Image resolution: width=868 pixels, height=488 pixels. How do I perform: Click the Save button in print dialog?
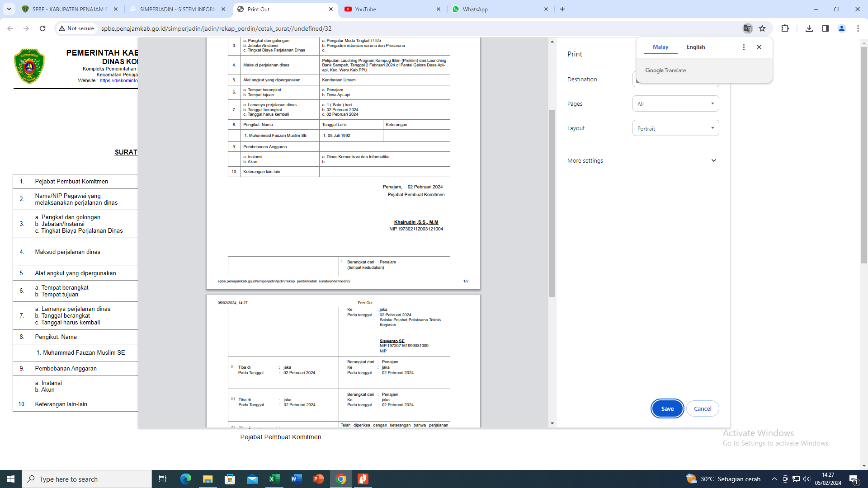(667, 408)
